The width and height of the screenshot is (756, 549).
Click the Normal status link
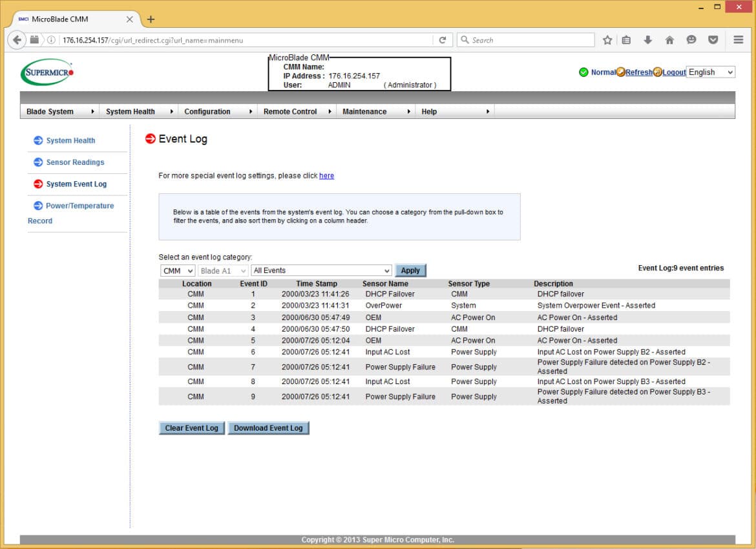(x=604, y=72)
